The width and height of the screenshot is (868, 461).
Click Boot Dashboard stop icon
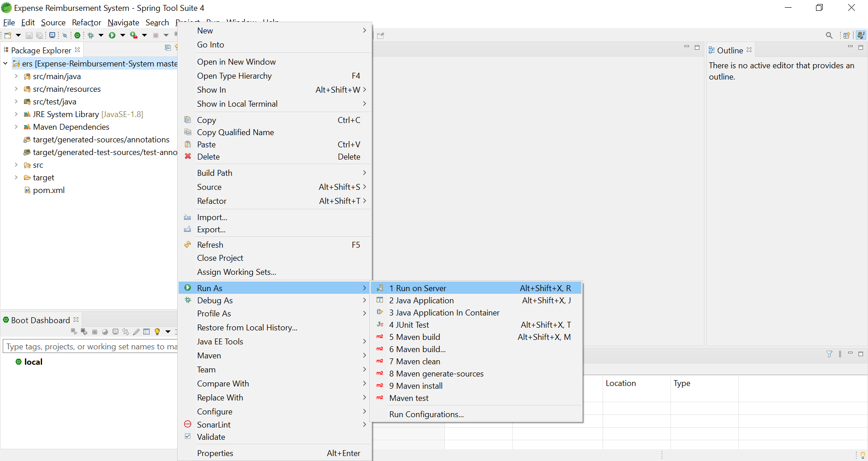(x=94, y=332)
